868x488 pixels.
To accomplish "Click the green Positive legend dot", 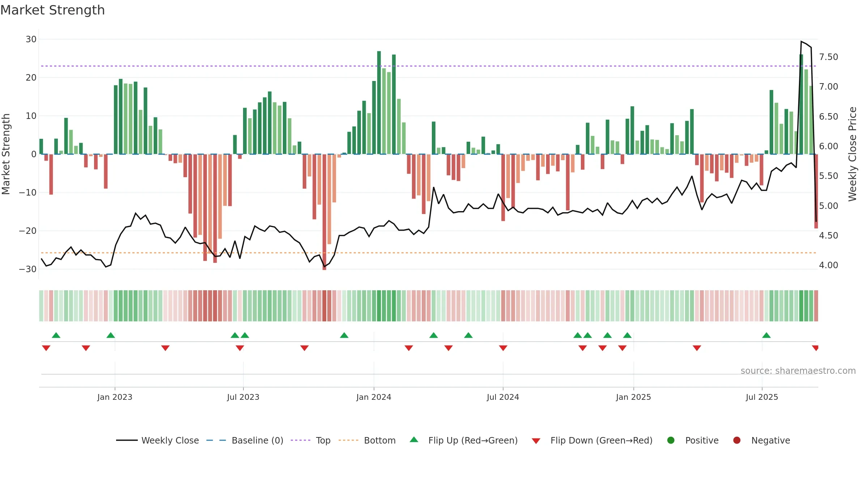I will [x=671, y=440].
